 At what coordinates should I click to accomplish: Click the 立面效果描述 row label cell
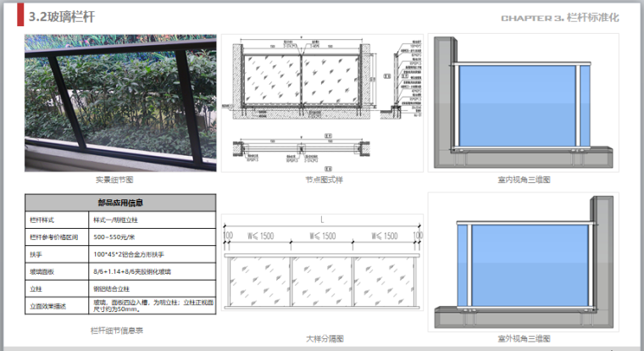pos(47,306)
